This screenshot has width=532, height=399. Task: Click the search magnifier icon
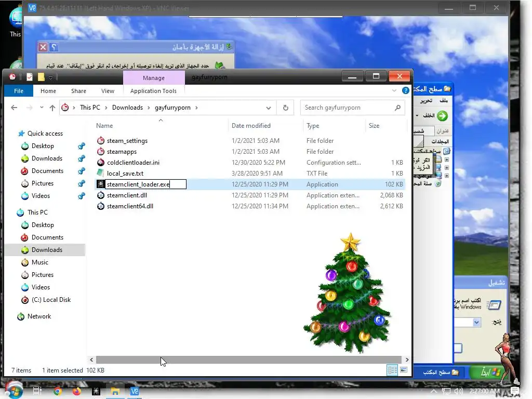[x=397, y=108]
